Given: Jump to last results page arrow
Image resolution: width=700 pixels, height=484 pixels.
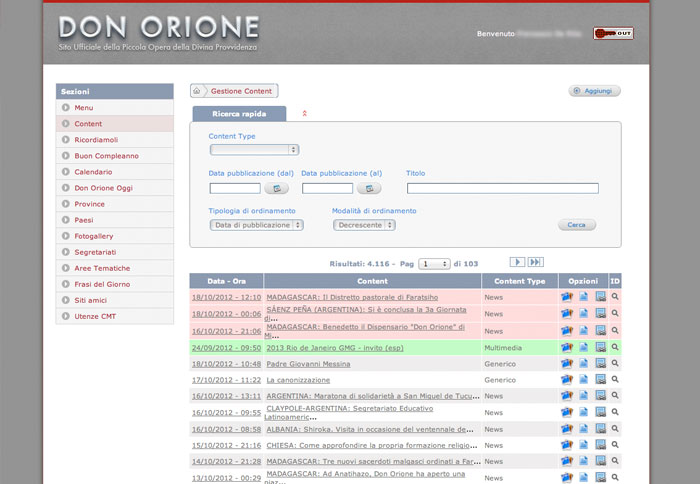Looking at the screenshot, I should [x=535, y=262].
